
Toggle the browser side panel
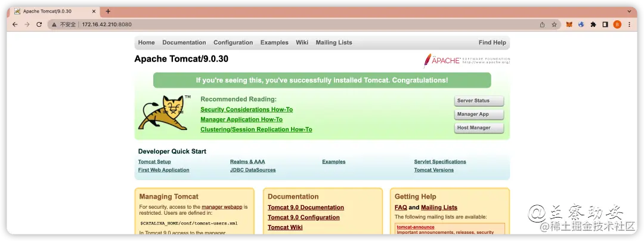[x=605, y=24]
